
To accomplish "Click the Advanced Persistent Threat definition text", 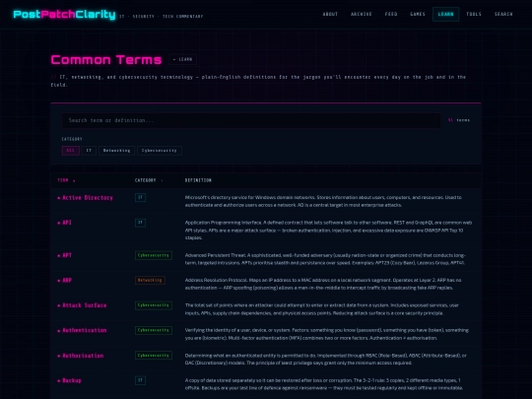I will (x=325, y=259).
